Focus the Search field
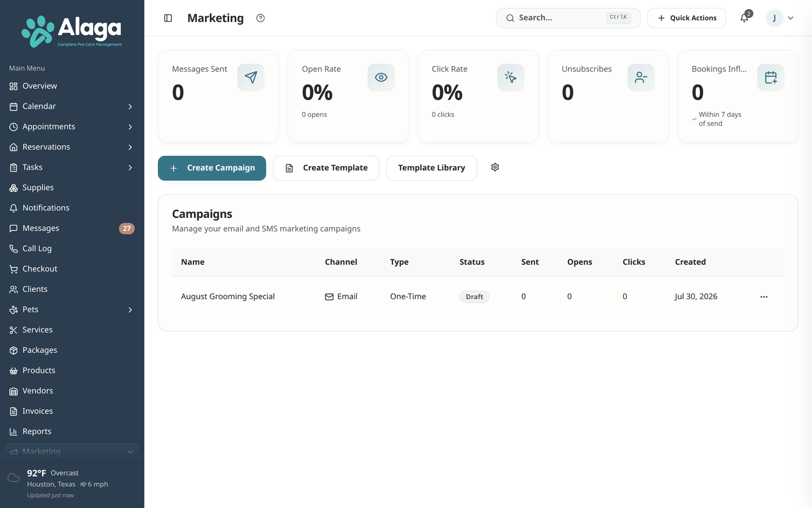 tap(568, 18)
